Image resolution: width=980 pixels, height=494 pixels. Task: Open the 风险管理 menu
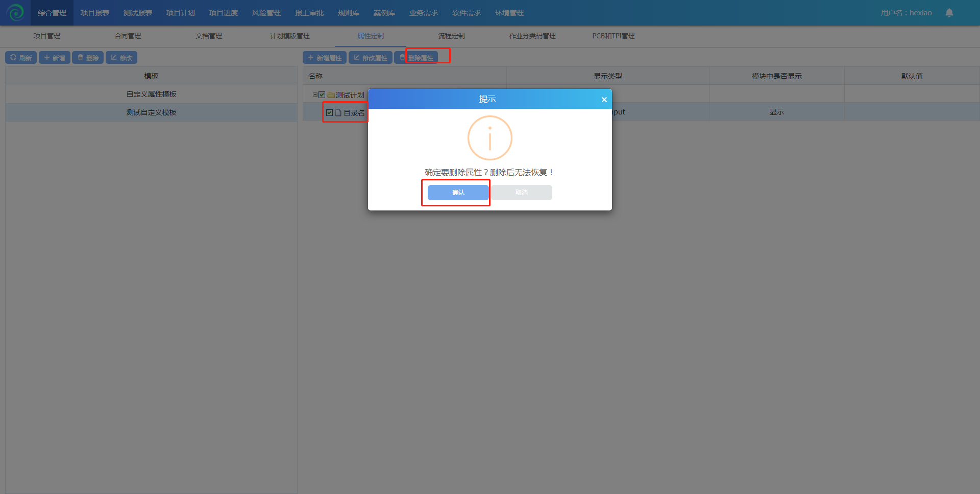tap(266, 13)
